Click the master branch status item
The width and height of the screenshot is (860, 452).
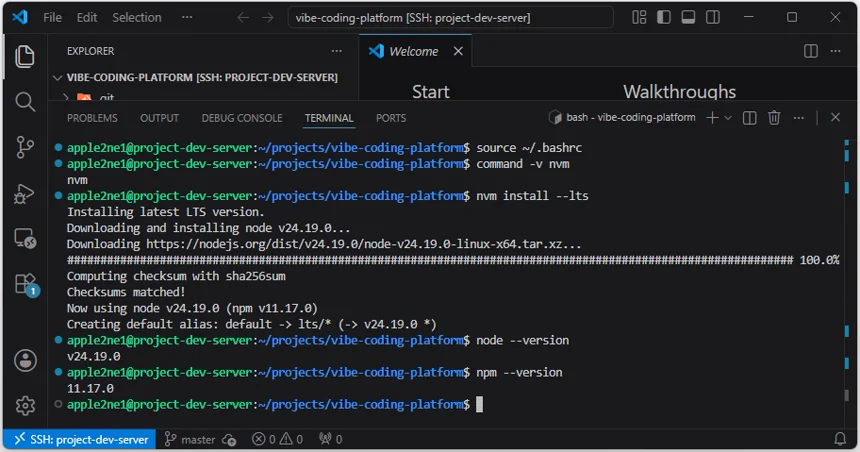(x=190, y=439)
